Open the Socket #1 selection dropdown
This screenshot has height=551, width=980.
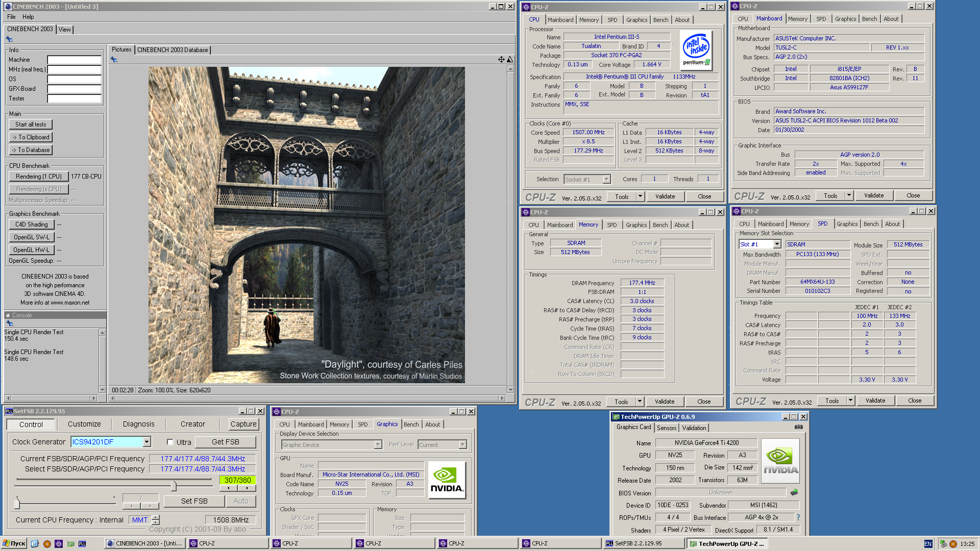(x=606, y=180)
